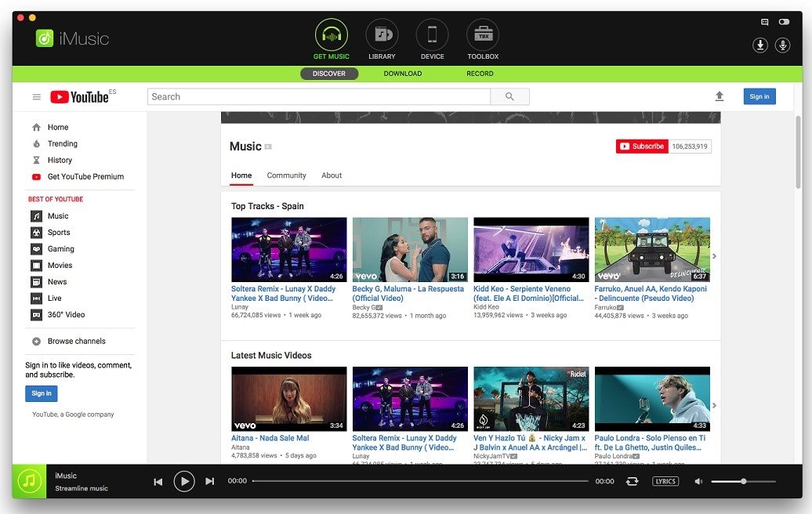This screenshot has width=812, height=514.
Task: Play the current track
Action: (x=184, y=481)
